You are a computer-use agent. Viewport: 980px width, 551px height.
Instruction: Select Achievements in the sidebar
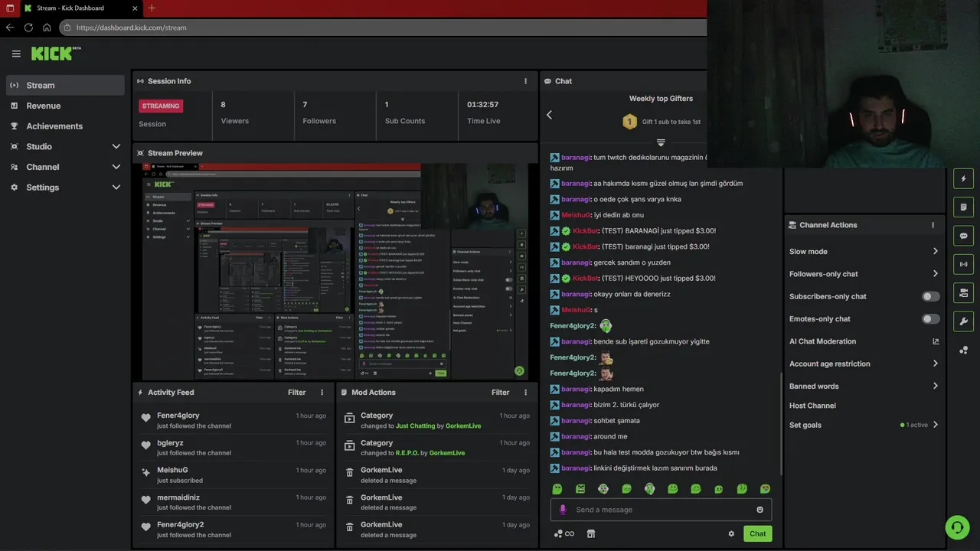tap(65, 126)
